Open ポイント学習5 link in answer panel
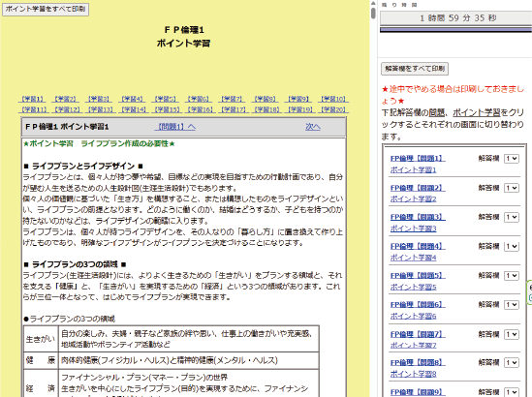 [413, 287]
